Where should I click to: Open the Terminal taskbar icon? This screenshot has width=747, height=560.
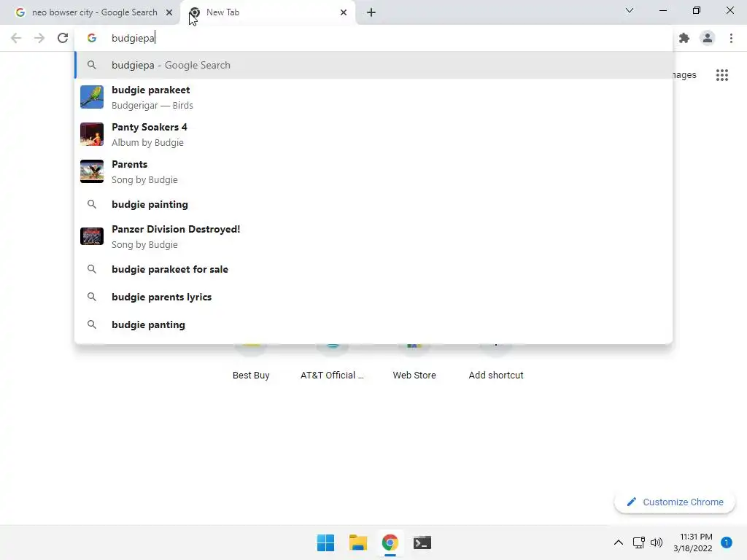(x=422, y=542)
